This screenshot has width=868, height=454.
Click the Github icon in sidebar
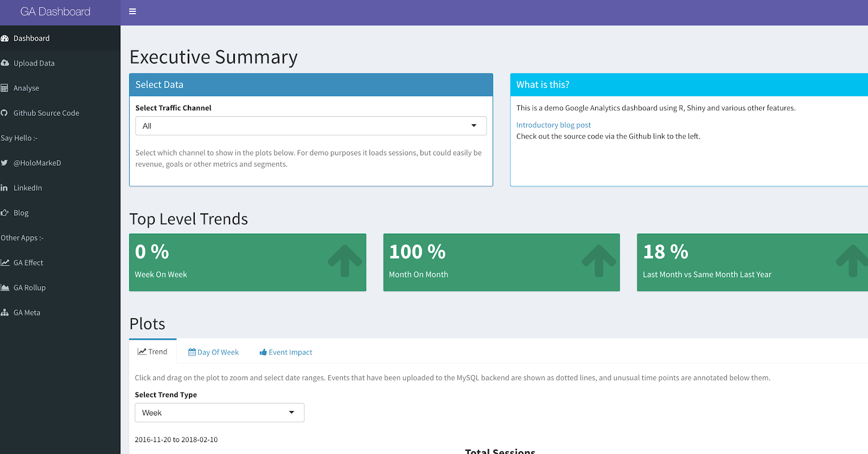4,113
